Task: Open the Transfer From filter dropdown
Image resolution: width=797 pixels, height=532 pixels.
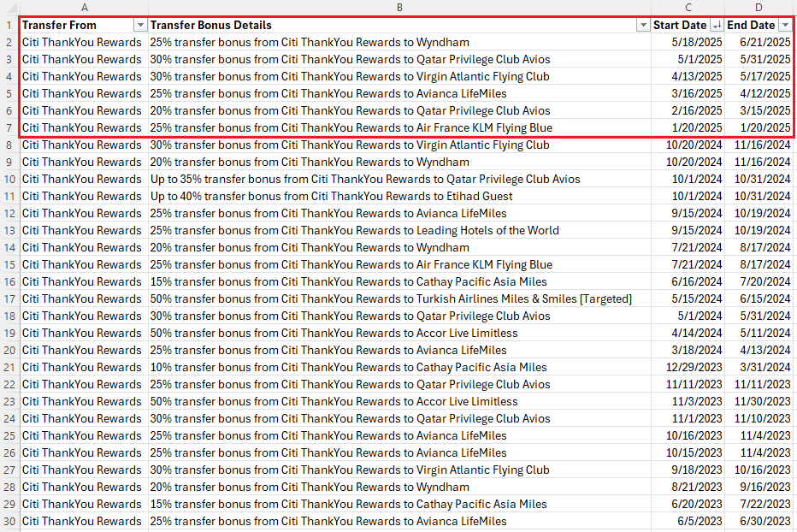Action: [x=140, y=25]
